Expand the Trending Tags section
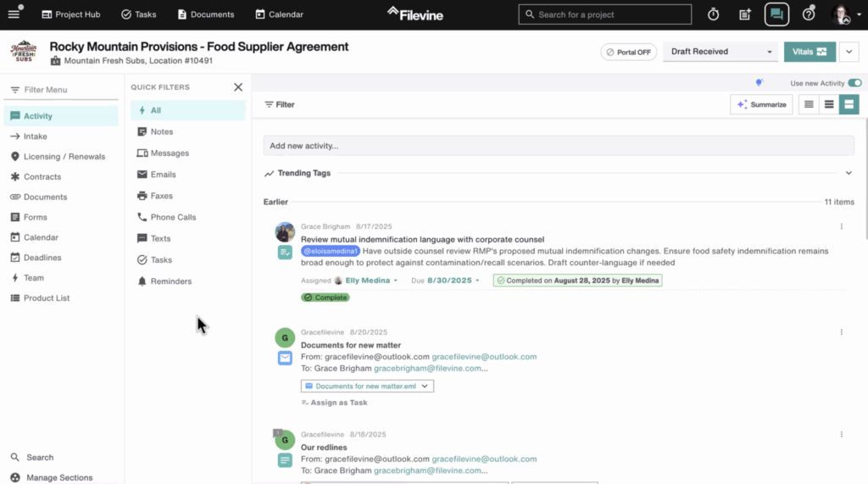 coord(849,173)
